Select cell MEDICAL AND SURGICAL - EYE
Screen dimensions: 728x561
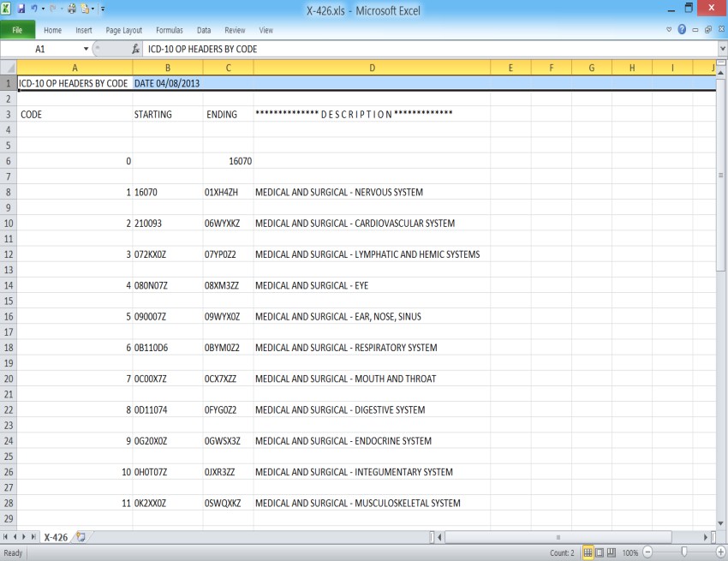(372, 285)
